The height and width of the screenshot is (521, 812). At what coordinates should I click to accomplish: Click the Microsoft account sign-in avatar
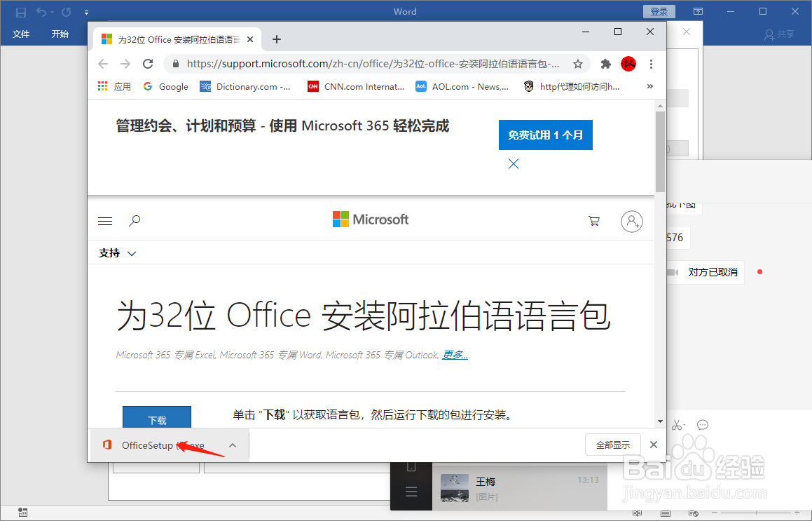click(632, 222)
